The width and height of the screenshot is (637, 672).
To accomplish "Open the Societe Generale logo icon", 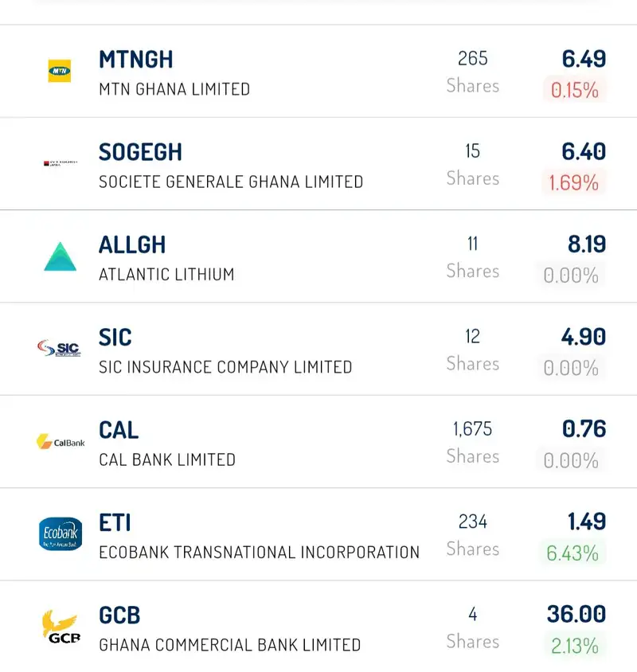I will tap(61, 163).
